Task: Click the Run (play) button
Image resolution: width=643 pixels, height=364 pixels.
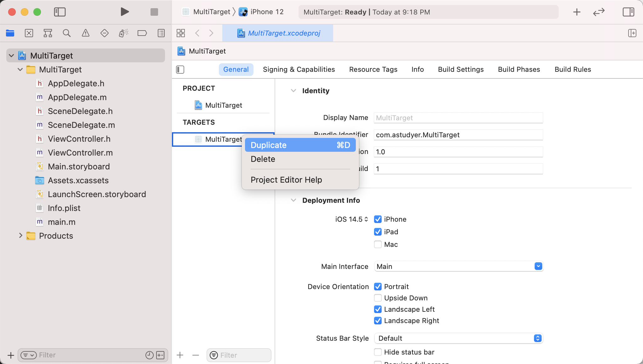Action: coord(125,12)
